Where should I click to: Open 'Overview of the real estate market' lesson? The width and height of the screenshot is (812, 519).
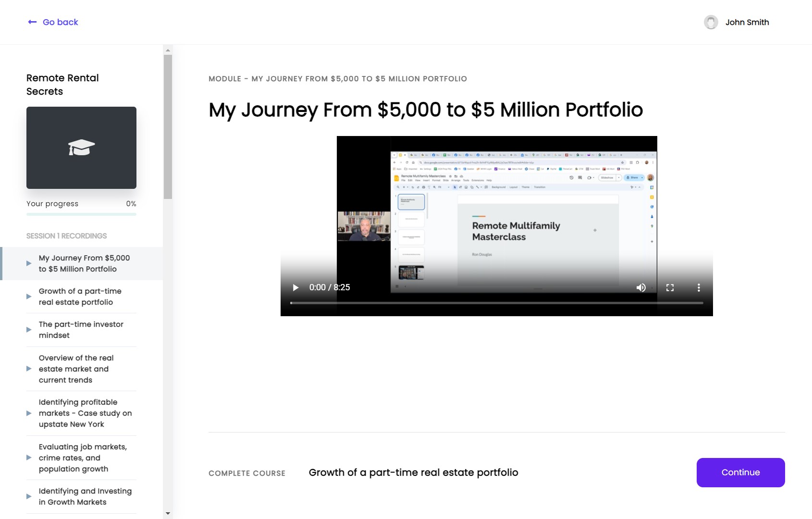pyautogui.click(x=76, y=369)
